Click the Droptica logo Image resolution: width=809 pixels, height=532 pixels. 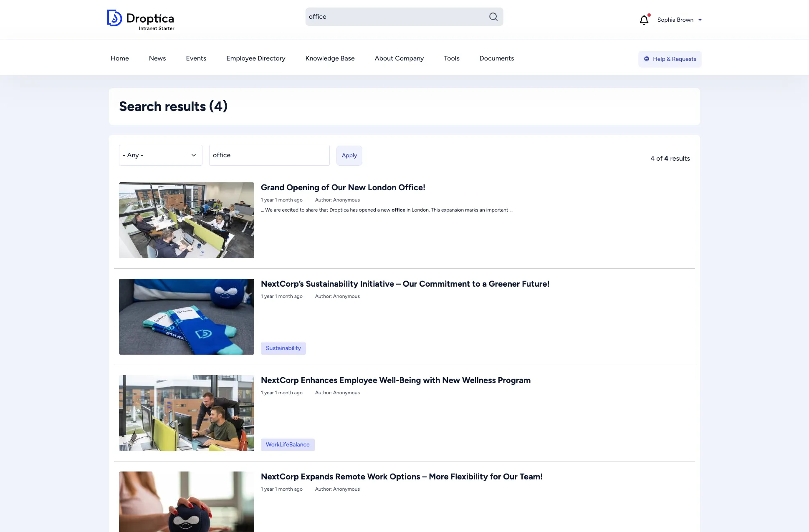140,20
